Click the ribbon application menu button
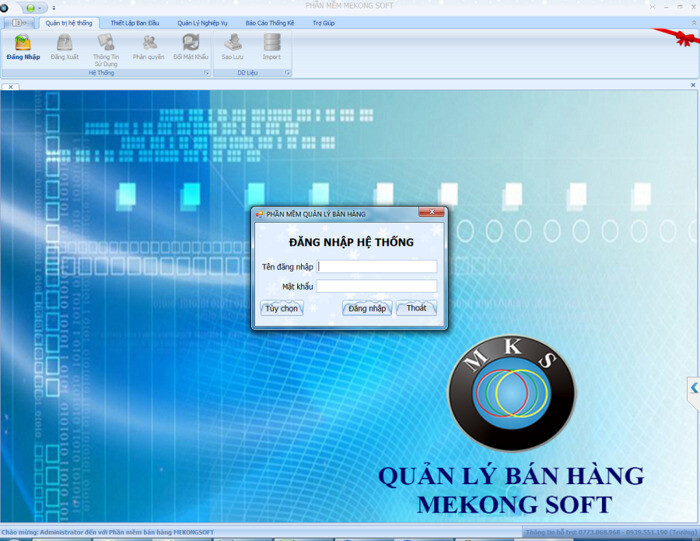Image resolution: width=700 pixels, height=541 pixels. point(19,23)
